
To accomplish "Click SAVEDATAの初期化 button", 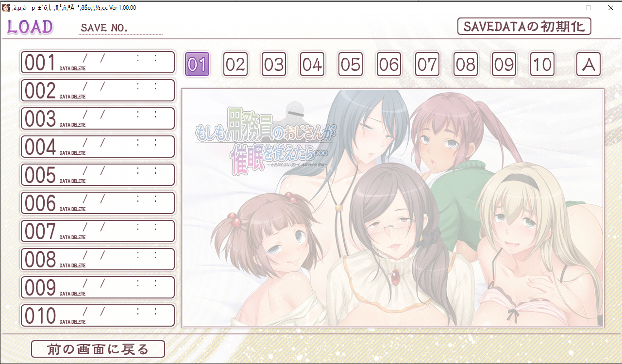I will [524, 26].
